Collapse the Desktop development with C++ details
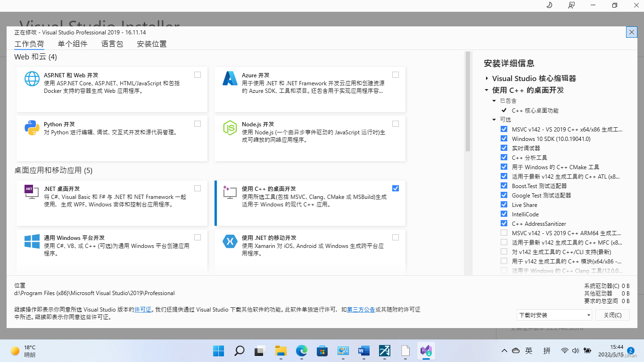Viewport: 644px width, 362px height. tap(487, 90)
